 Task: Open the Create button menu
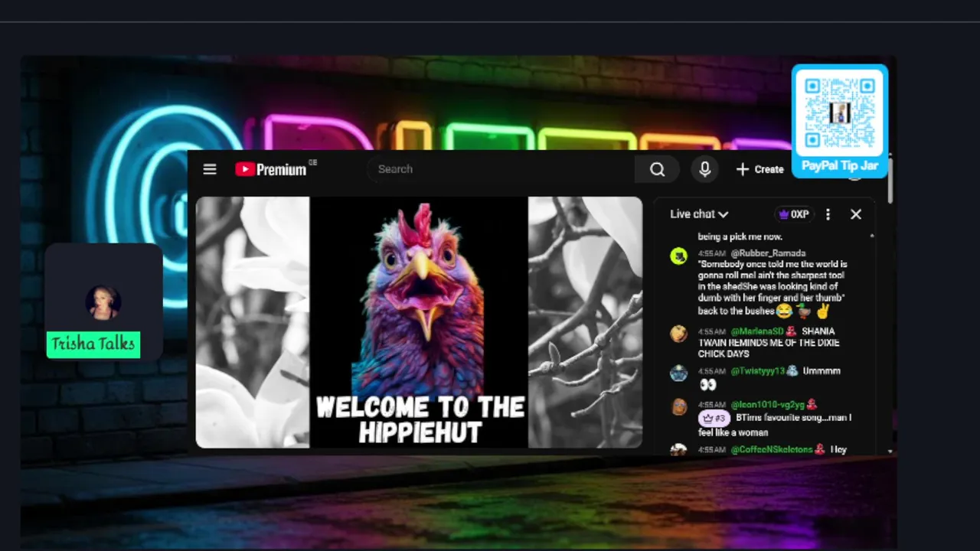click(759, 169)
